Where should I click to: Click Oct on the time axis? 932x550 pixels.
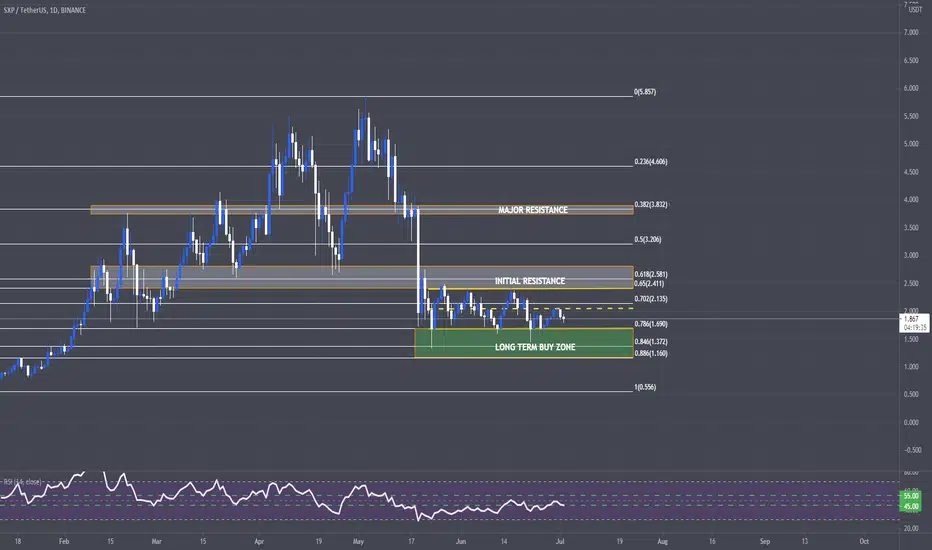coord(864,542)
